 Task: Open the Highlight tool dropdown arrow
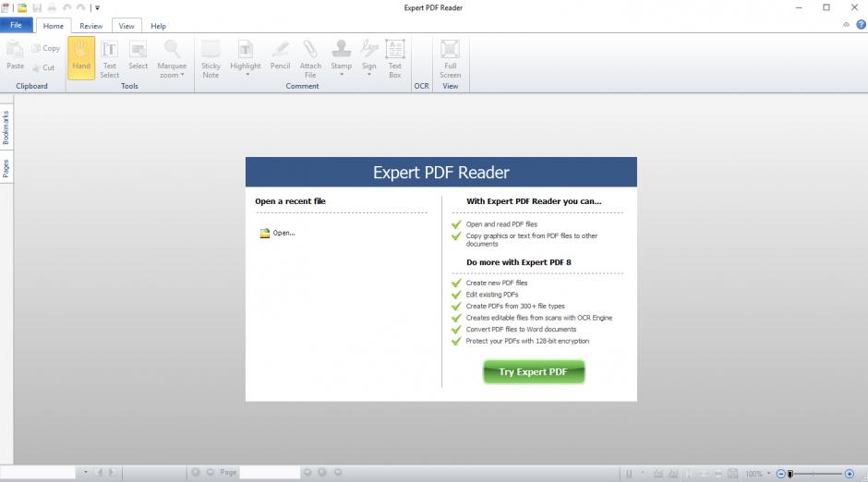247,74
